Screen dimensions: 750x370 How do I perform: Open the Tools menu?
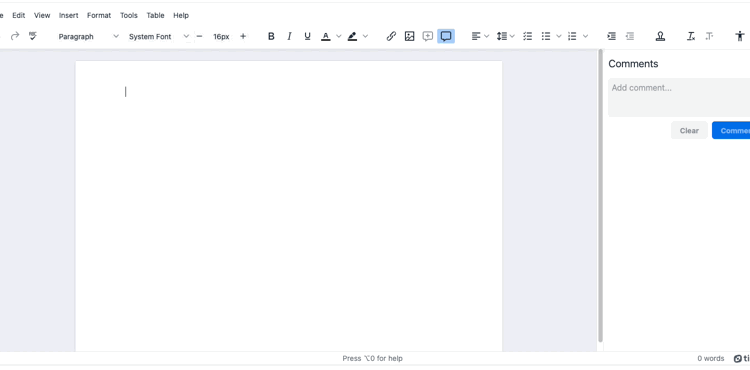click(x=129, y=15)
